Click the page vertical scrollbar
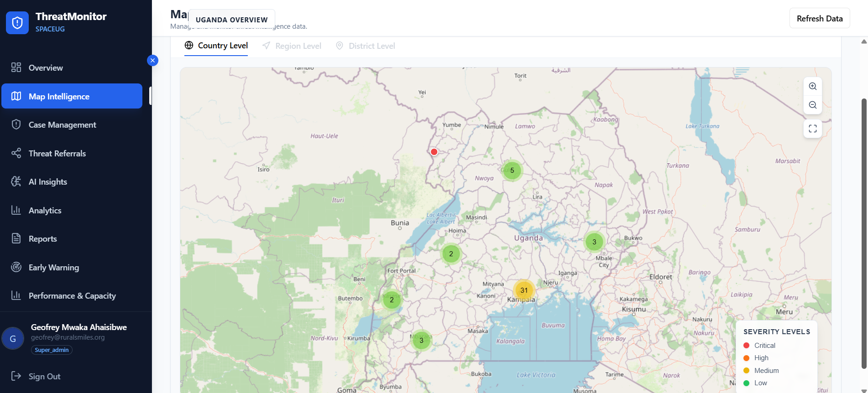 coord(863,233)
